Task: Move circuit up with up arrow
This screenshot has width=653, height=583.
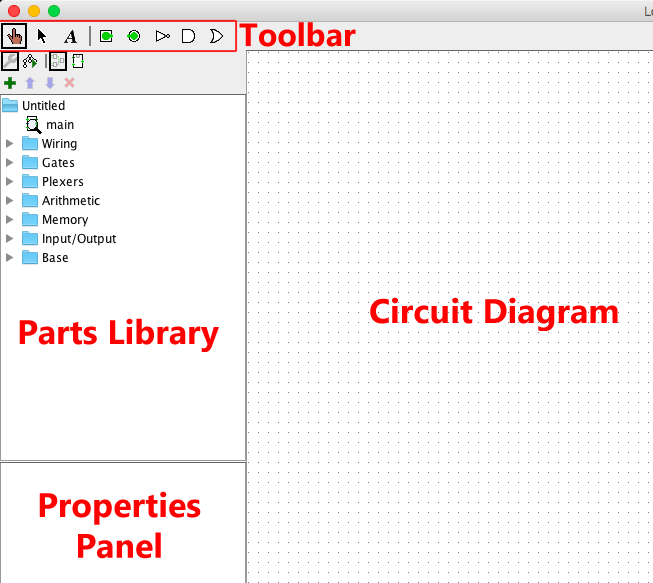Action: tap(30, 83)
